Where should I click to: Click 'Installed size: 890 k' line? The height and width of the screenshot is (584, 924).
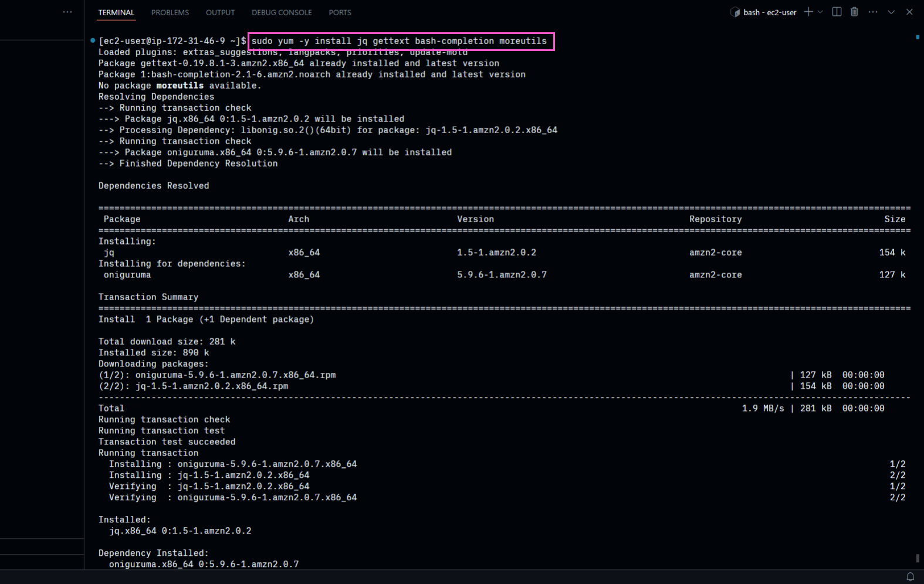[x=154, y=353]
